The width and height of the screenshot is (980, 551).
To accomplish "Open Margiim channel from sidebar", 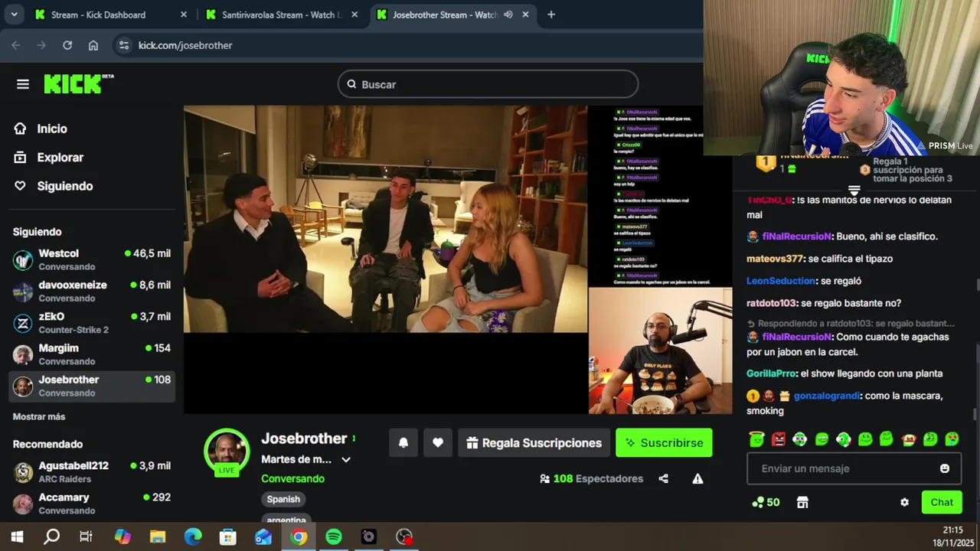I will pos(92,354).
